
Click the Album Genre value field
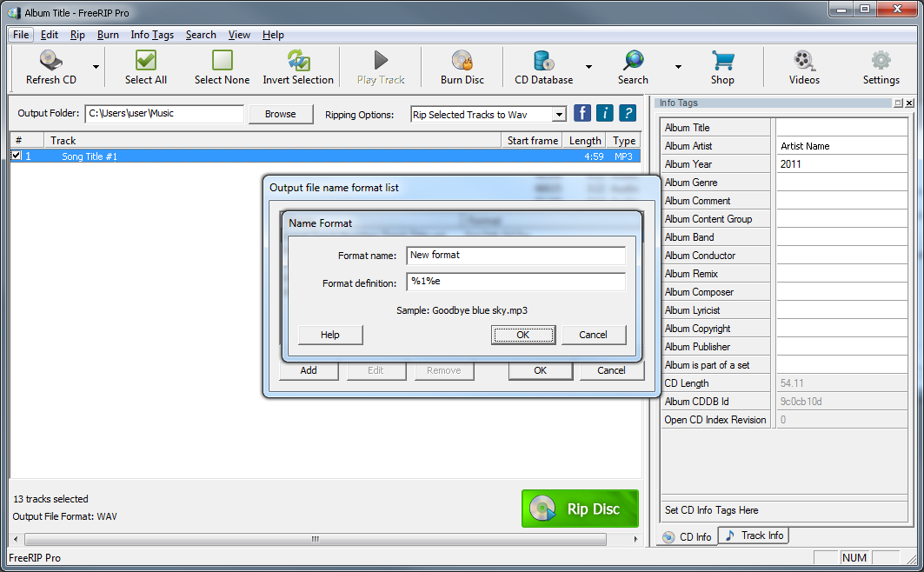click(841, 182)
